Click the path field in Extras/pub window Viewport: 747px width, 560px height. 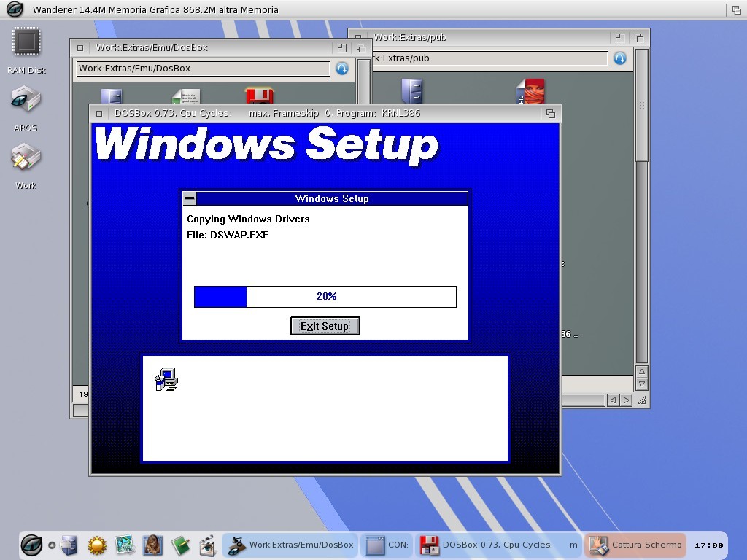(x=489, y=58)
